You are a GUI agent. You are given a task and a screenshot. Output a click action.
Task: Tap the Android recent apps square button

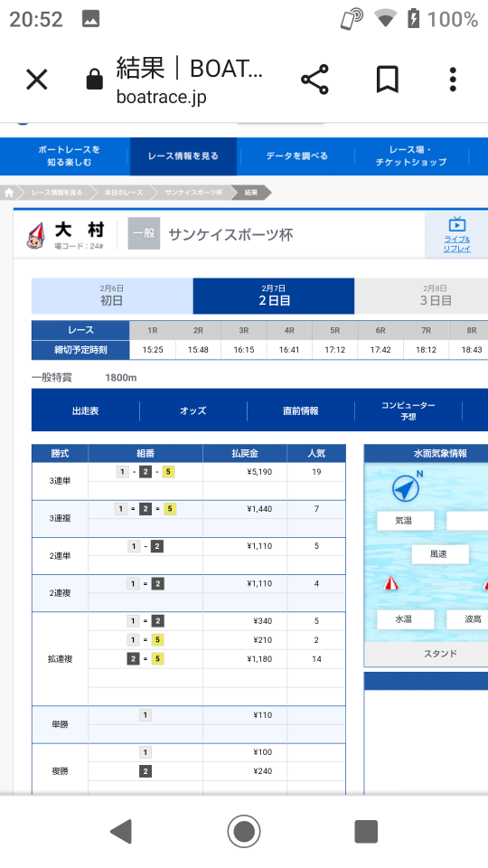click(366, 831)
